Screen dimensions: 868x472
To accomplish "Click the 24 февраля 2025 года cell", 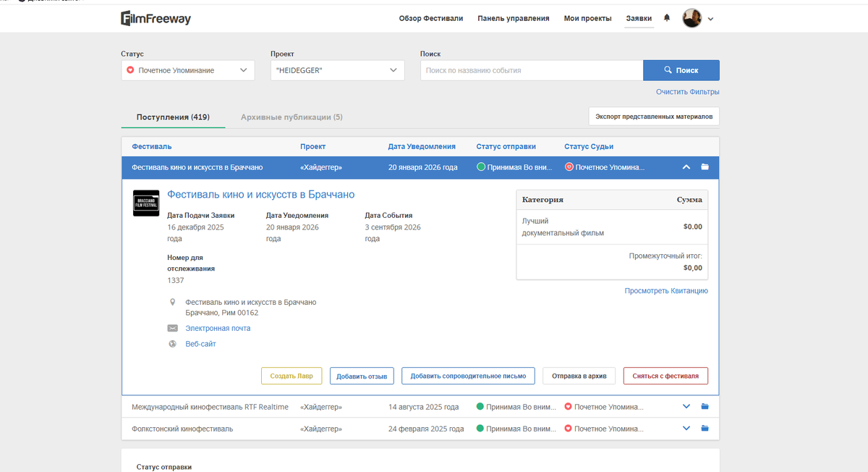I will coord(426,429).
